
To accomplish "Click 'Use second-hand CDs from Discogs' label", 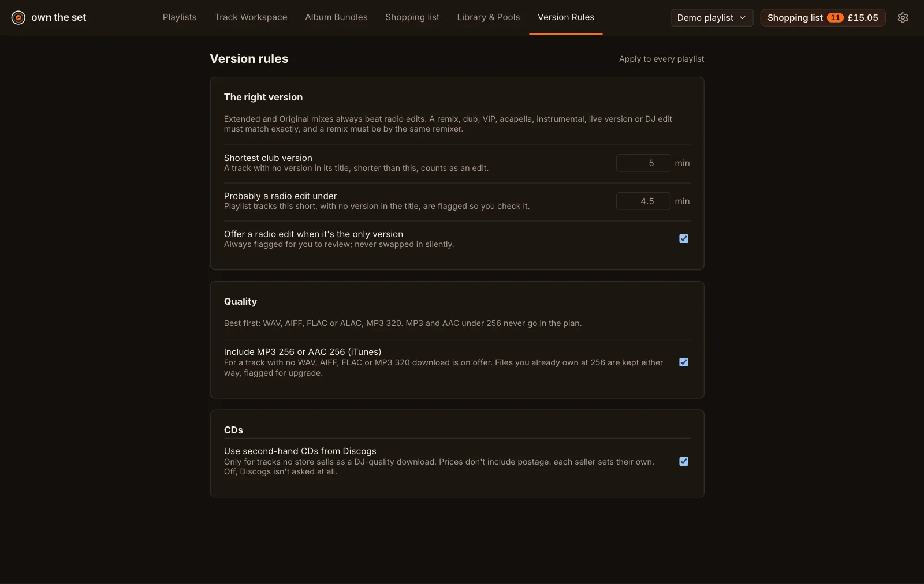I will [x=300, y=451].
